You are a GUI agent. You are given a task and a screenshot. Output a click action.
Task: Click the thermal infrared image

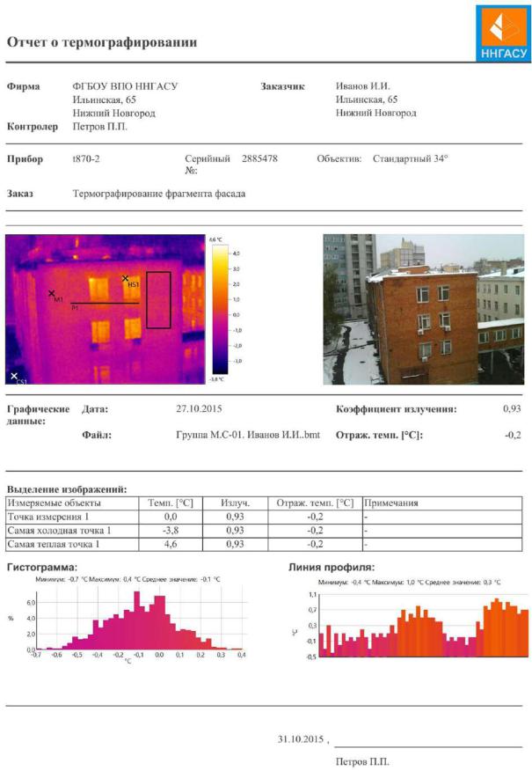tap(106, 309)
